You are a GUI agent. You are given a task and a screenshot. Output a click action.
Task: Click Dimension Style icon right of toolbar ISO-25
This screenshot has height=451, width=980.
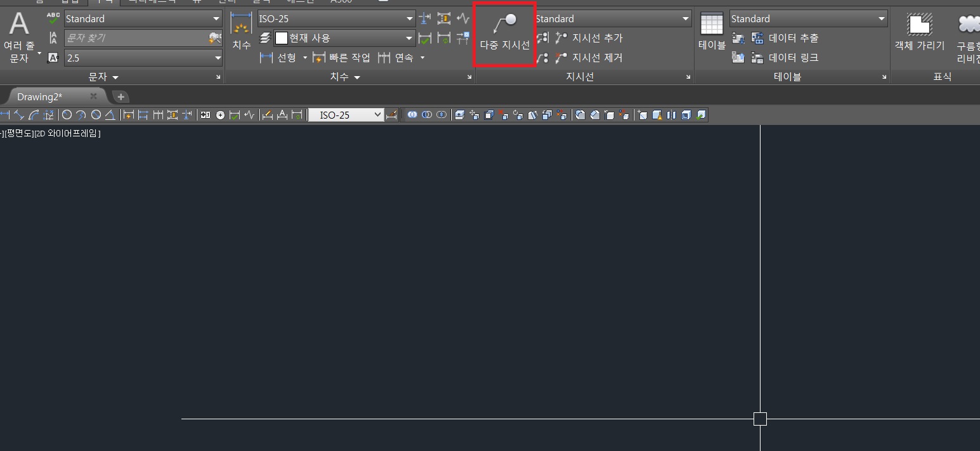point(391,115)
